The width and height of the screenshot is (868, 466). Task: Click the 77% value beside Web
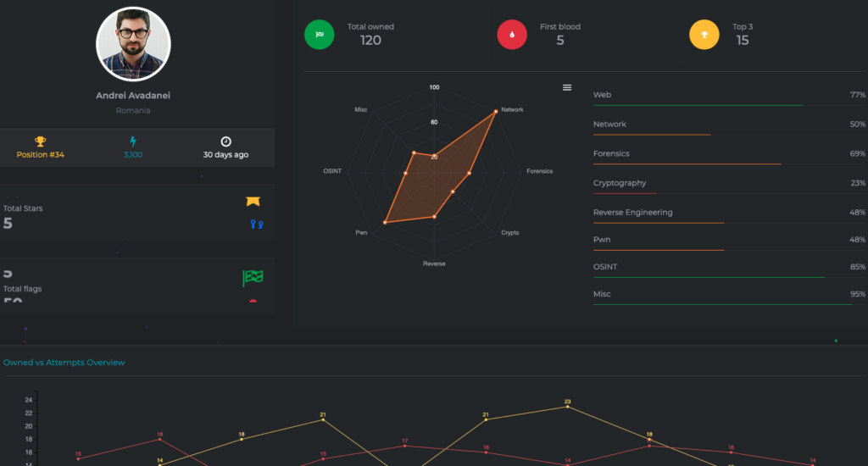coord(858,95)
